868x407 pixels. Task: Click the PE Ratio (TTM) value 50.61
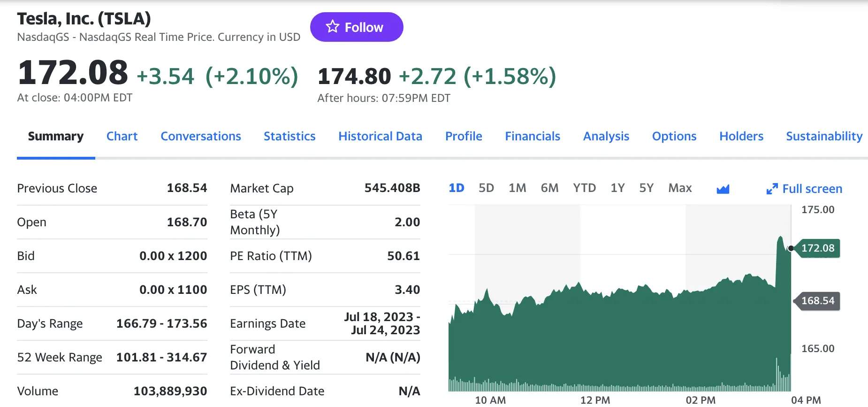pos(404,256)
